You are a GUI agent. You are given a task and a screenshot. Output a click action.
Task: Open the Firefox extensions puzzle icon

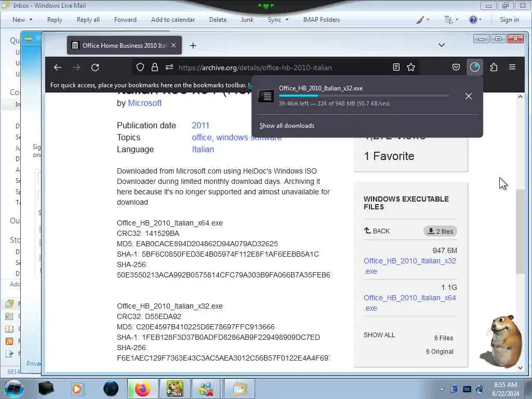[494, 67]
